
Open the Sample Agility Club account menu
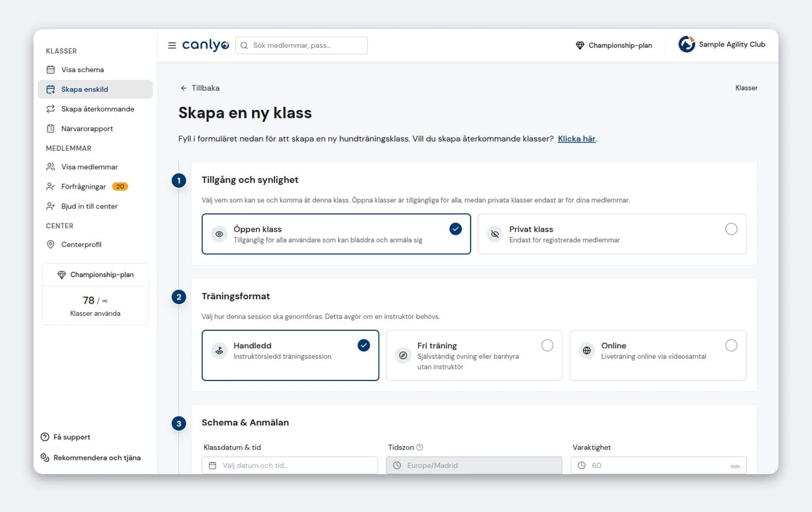point(722,45)
